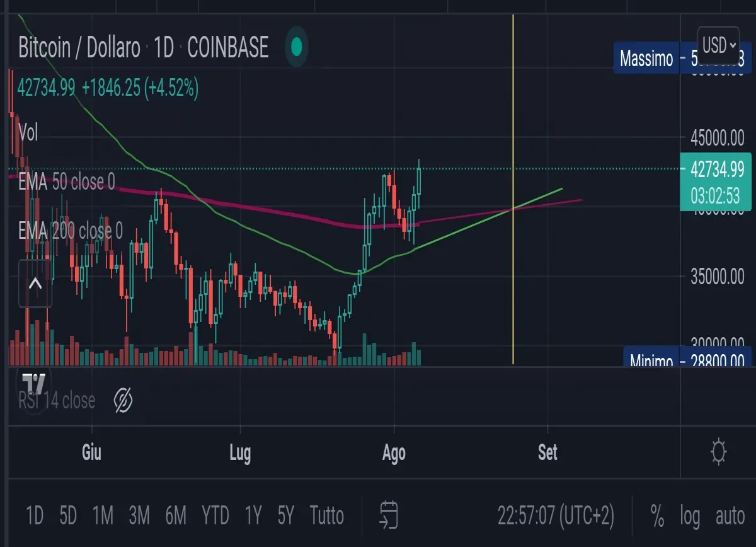The width and height of the screenshot is (756, 547).
Task: Select the 1D time range
Action: [x=35, y=516]
